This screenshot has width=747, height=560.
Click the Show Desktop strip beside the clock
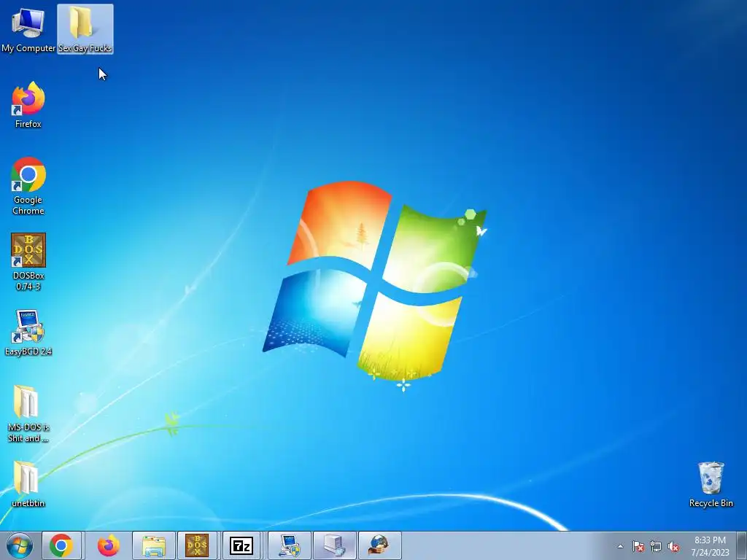click(x=742, y=545)
